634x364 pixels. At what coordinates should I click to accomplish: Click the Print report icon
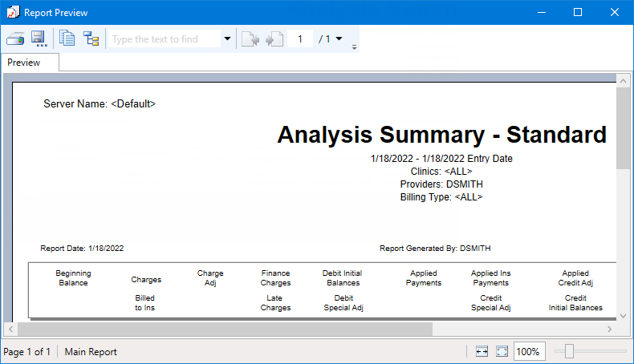16,38
